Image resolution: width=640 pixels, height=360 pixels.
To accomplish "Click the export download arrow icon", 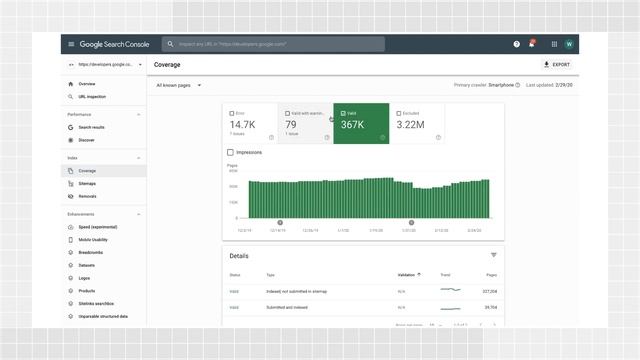I will coord(547,64).
